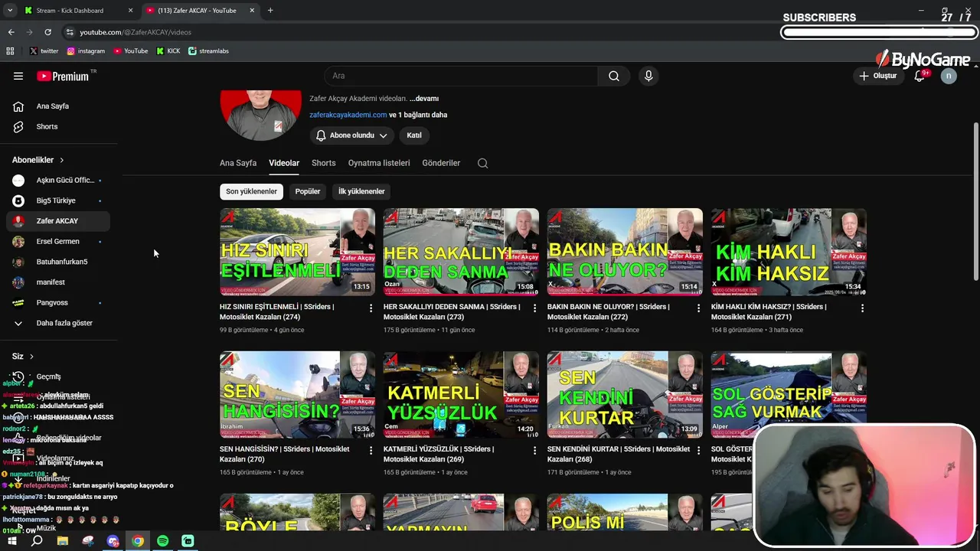The image size is (980, 551).
Task: Click the search magnifier button
Action: coord(614,76)
